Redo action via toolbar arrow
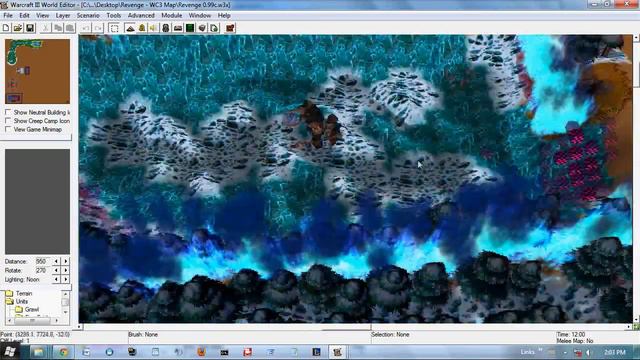The width and height of the screenshot is (640, 360). 98,28
